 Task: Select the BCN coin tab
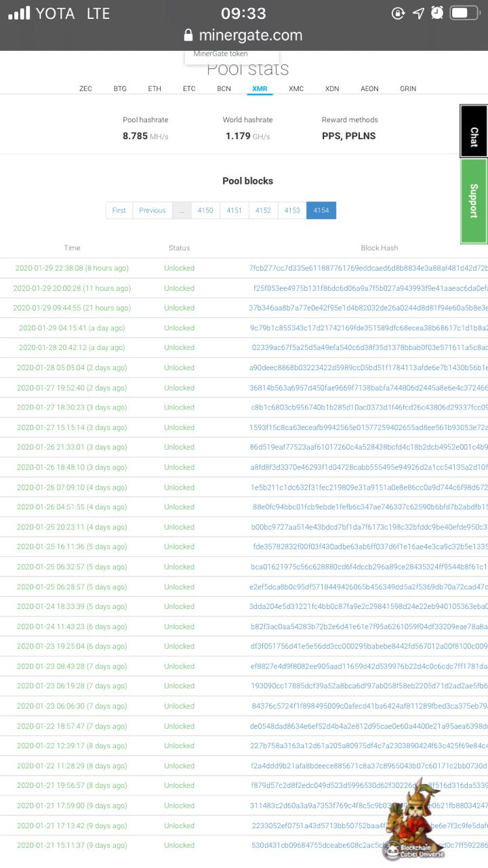point(224,89)
